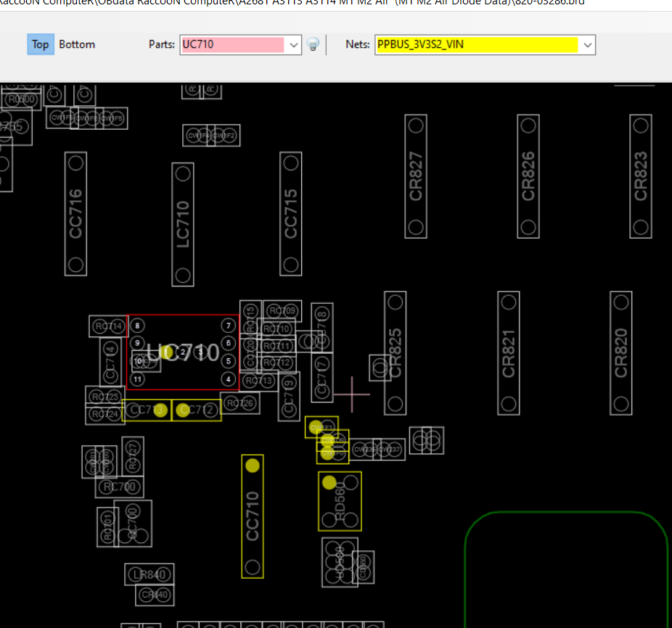Screen dimensions: 672x628
Task: Select component CR823 on board
Action: [641, 176]
